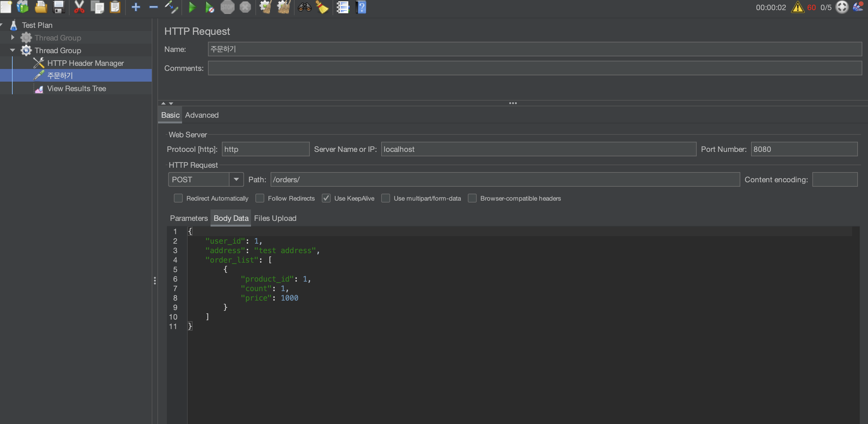This screenshot has height=424, width=868.
Task: Click the Save floppy disk icon
Action: click(x=59, y=7)
